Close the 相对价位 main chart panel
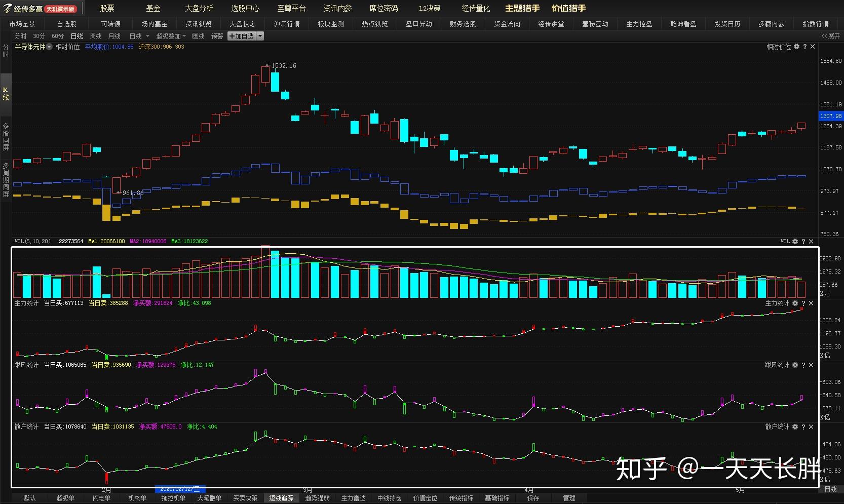The width and height of the screenshot is (844, 504). coord(813,47)
